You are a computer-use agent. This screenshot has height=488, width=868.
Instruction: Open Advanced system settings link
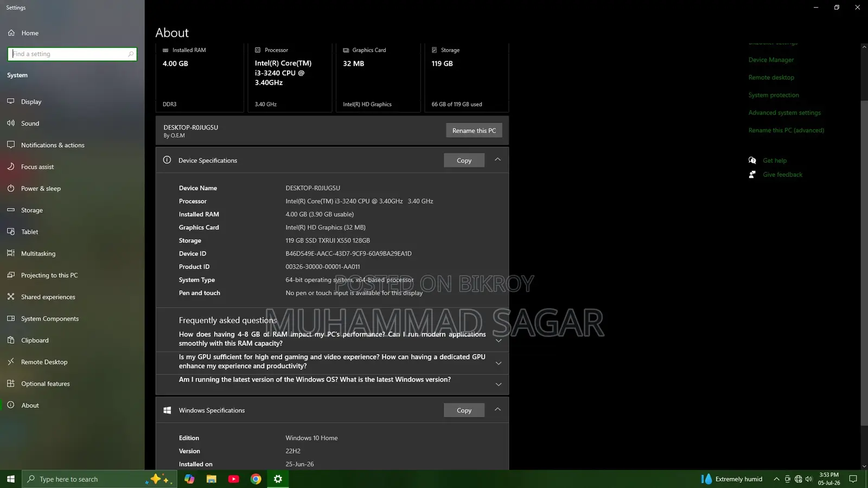tap(784, 112)
